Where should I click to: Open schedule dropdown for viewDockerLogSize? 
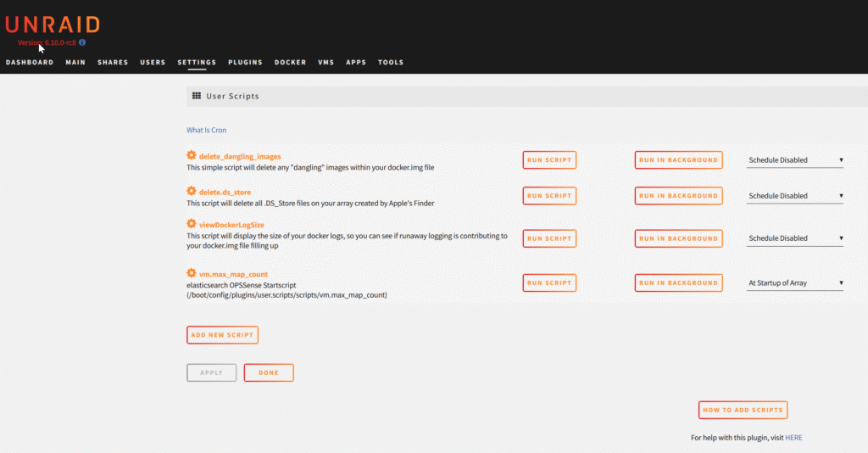point(794,238)
